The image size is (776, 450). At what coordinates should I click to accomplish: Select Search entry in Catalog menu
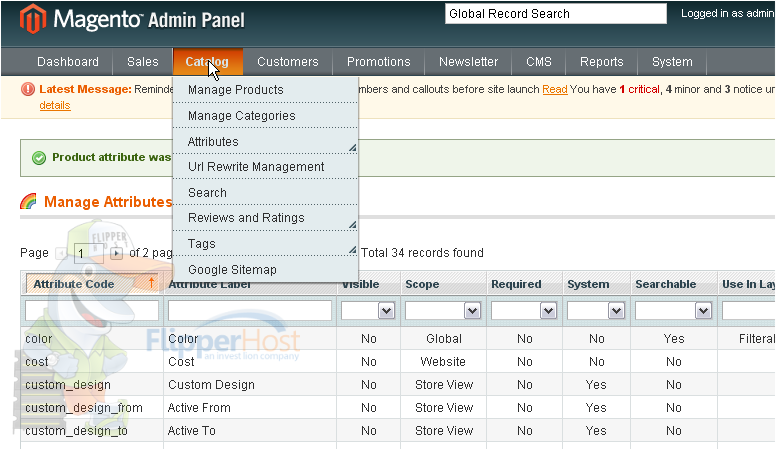pos(265,193)
